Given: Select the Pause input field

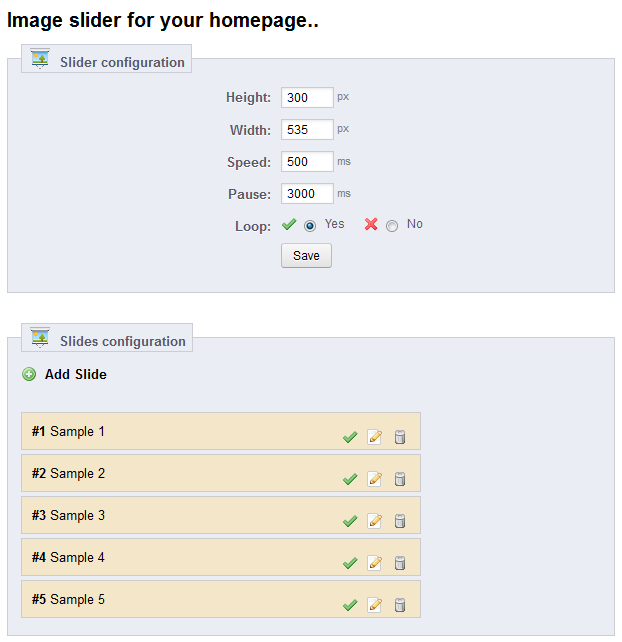Looking at the screenshot, I should (x=307, y=194).
